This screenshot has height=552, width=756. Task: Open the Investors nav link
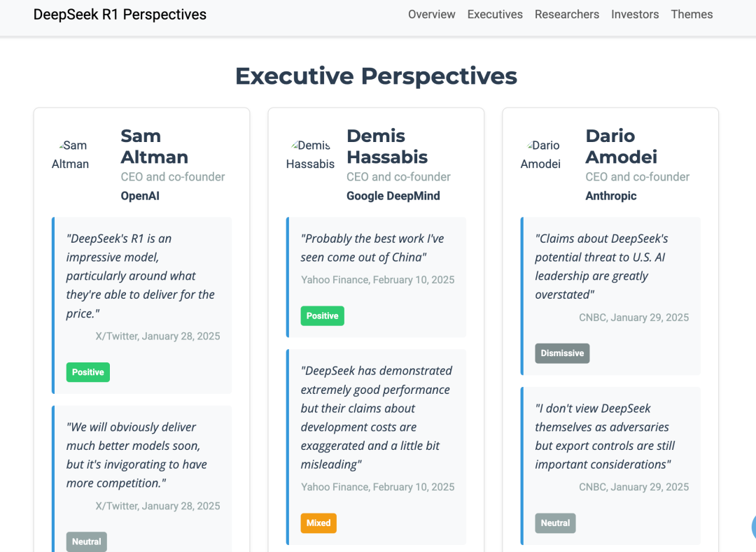point(634,14)
